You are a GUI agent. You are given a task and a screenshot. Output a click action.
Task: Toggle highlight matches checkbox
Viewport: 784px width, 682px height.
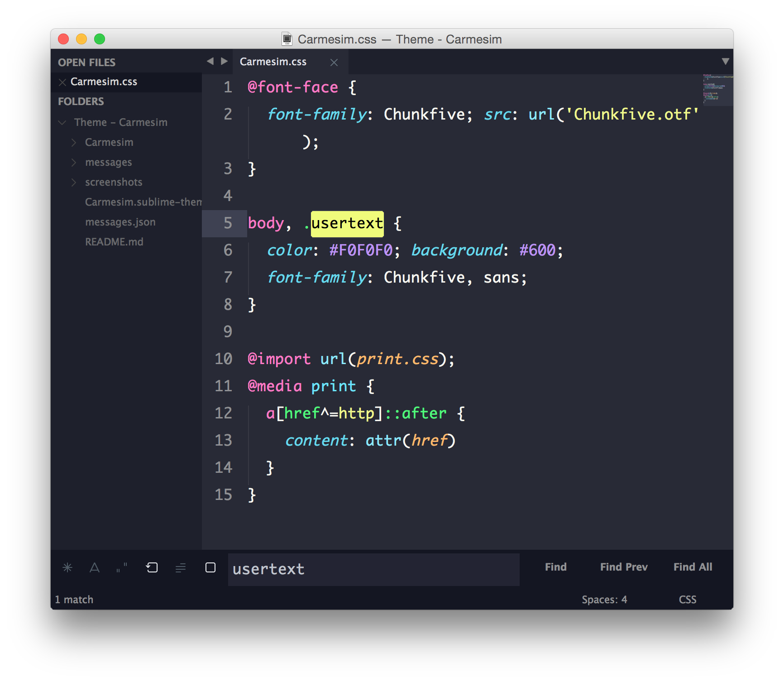click(210, 567)
